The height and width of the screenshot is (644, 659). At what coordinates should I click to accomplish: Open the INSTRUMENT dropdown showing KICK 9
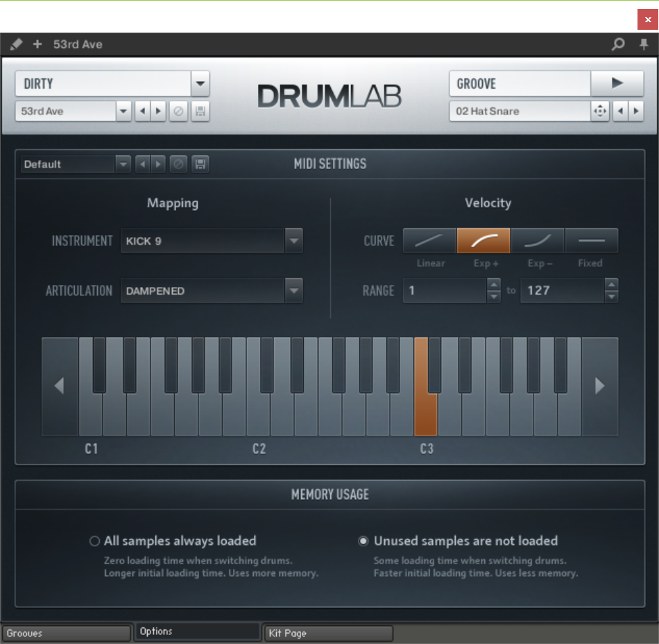(x=293, y=241)
